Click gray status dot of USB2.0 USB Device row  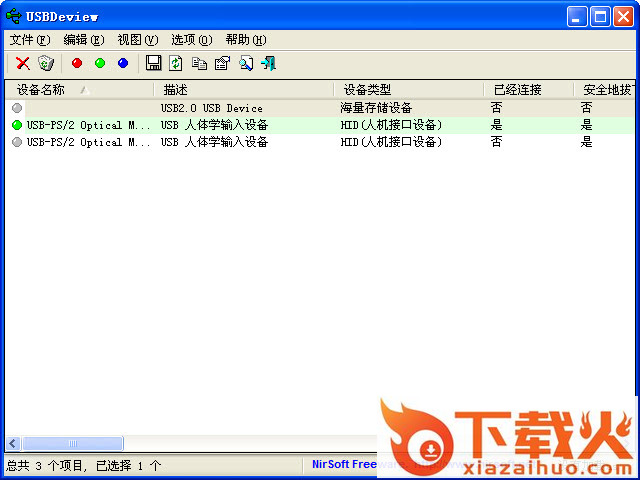coord(17,108)
